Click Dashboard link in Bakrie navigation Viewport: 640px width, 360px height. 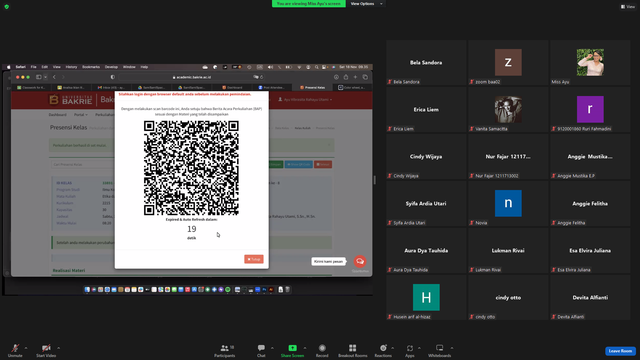click(x=58, y=115)
